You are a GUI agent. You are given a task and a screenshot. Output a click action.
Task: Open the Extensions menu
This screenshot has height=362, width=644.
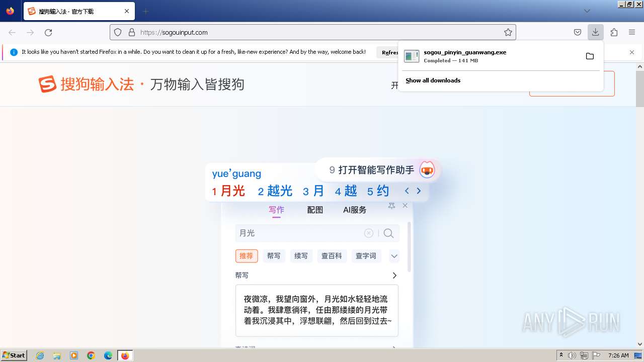614,32
